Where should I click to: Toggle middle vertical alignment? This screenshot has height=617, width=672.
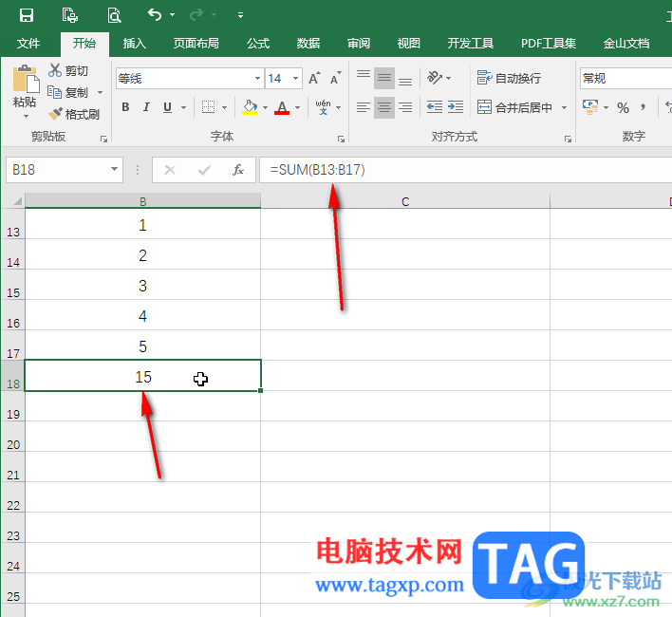[x=384, y=79]
